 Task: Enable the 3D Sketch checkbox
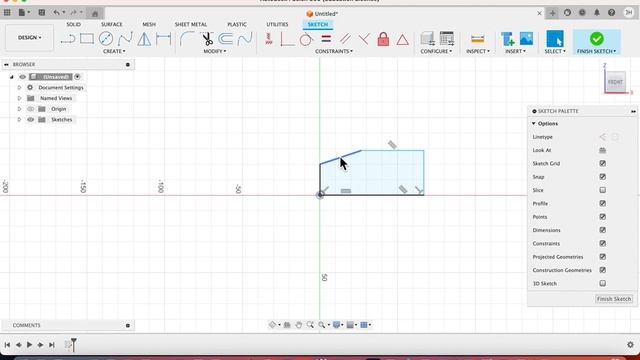tap(602, 283)
